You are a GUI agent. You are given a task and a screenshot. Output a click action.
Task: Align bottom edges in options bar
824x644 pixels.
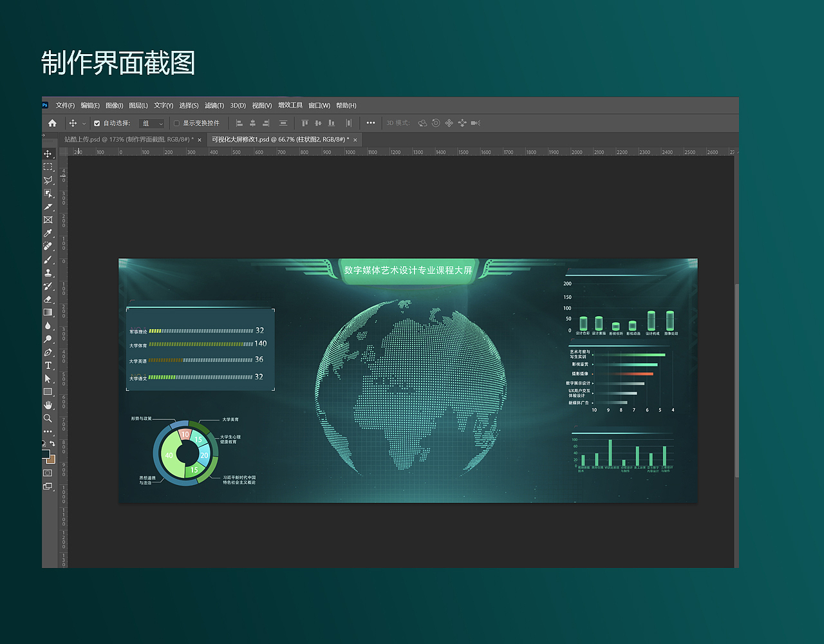[x=331, y=123]
